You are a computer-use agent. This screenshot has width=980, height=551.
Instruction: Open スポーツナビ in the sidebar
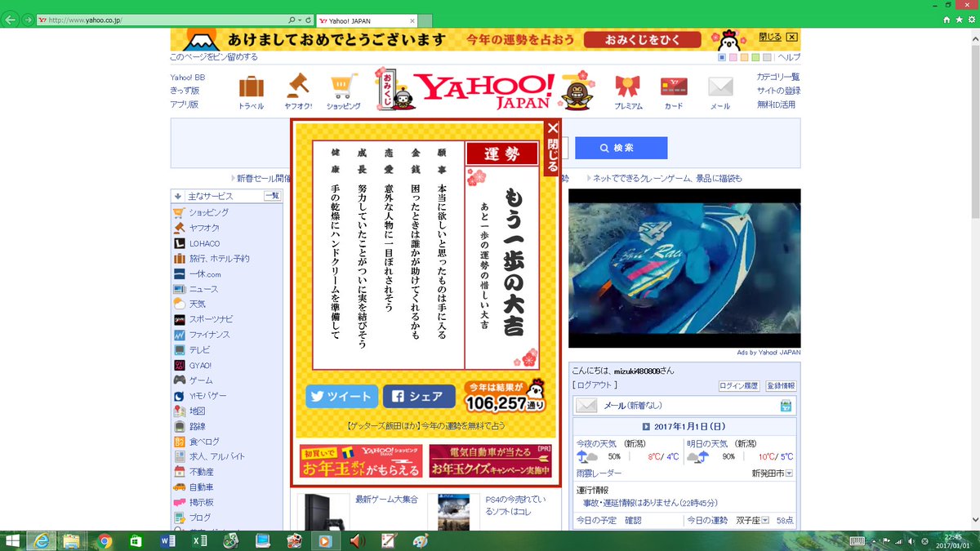tap(211, 319)
